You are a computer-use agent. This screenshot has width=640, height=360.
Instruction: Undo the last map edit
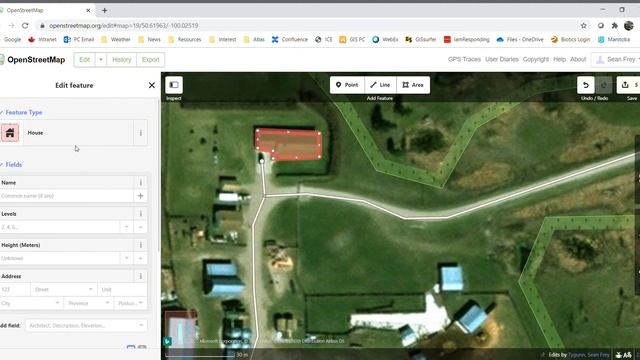(x=586, y=85)
